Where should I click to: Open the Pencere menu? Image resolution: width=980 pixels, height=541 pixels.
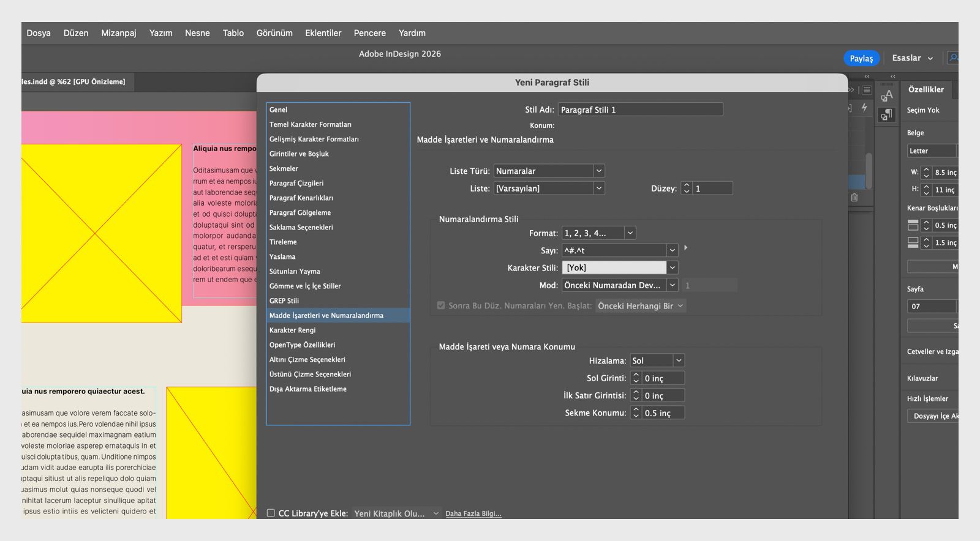tap(370, 33)
